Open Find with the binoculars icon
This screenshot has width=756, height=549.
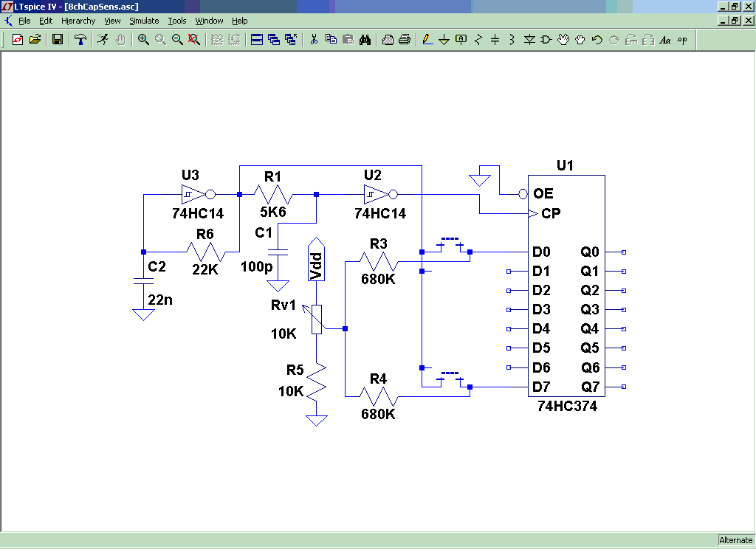click(365, 40)
